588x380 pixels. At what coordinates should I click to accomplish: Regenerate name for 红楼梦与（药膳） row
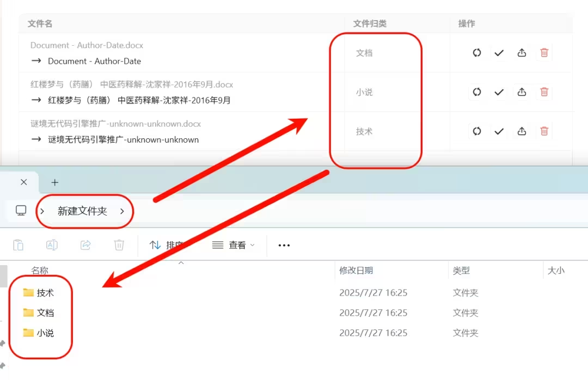coord(476,92)
